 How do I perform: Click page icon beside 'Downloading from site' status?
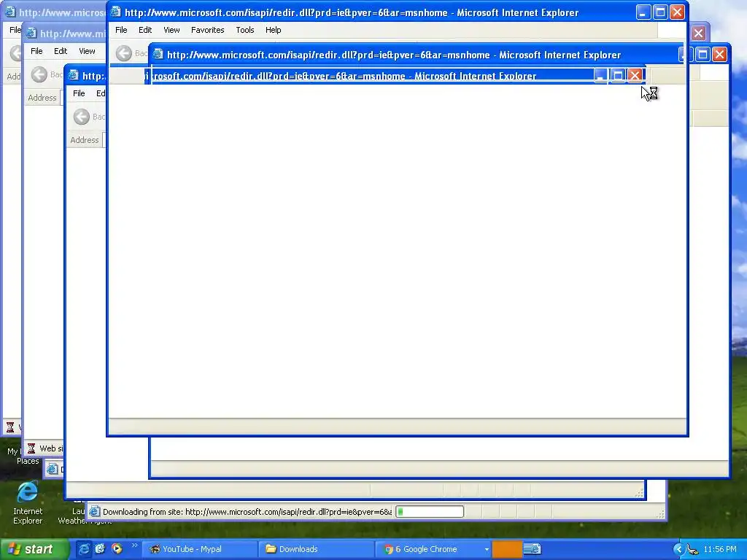point(94,512)
